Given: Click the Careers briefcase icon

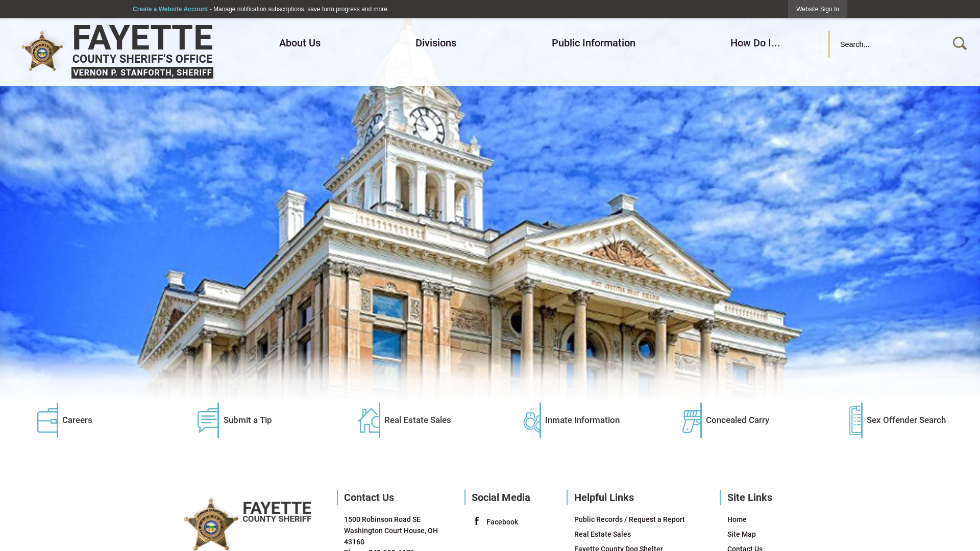Looking at the screenshot, I should pyautogui.click(x=47, y=420).
